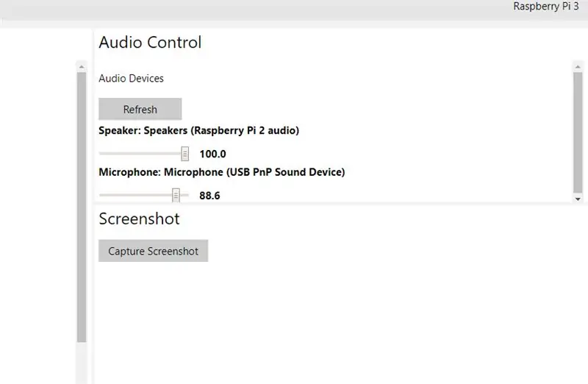Screen dimensions: 588x384
Task: Click the speaker volume value 100.0
Action: 212,154
